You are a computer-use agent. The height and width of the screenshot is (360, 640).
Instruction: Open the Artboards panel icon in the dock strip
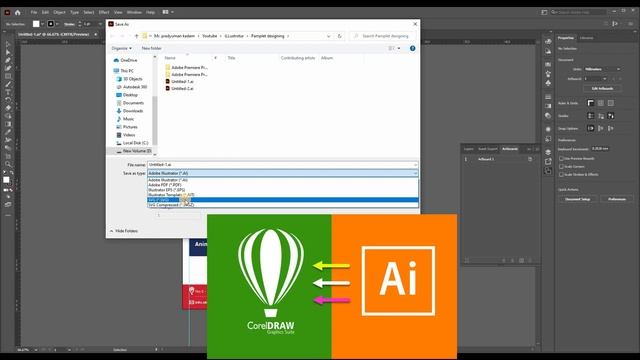click(548, 171)
